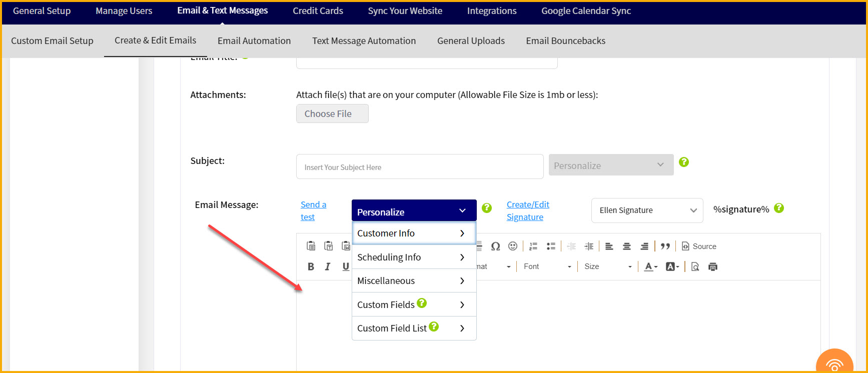Insert a numbered list
The width and height of the screenshot is (868, 373).
pos(533,246)
